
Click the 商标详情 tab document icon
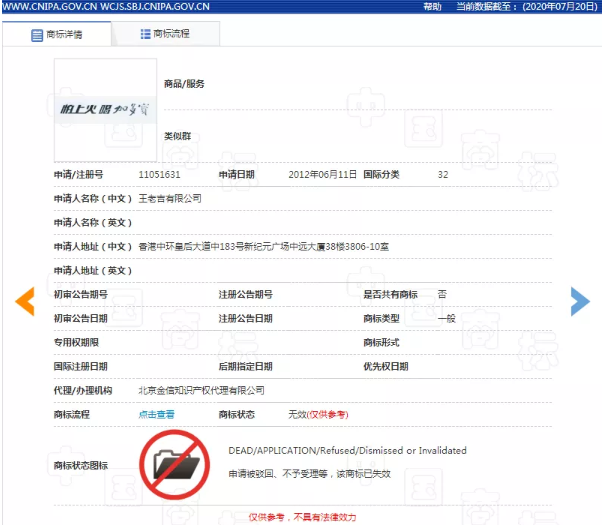click(37, 35)
